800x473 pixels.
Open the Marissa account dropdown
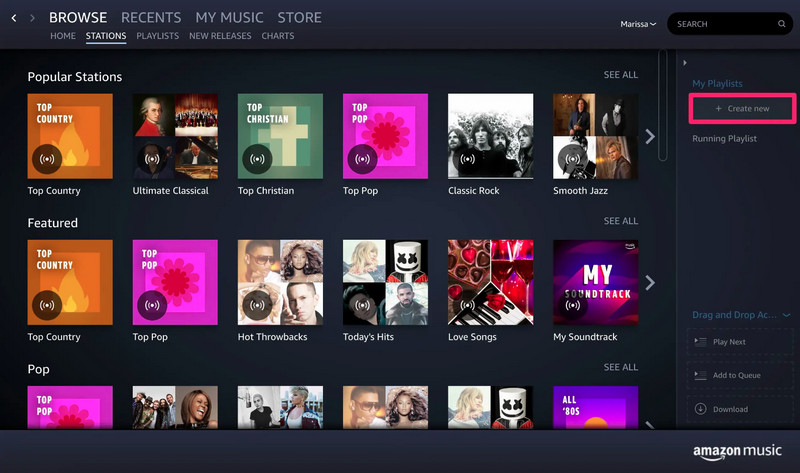click(x=638, y=24)
